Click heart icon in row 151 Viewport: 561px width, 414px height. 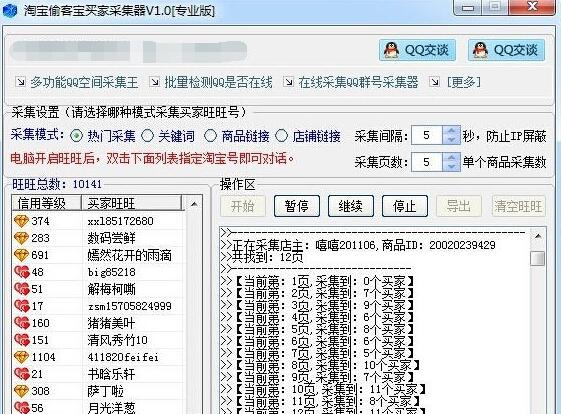tap(21, 340)
